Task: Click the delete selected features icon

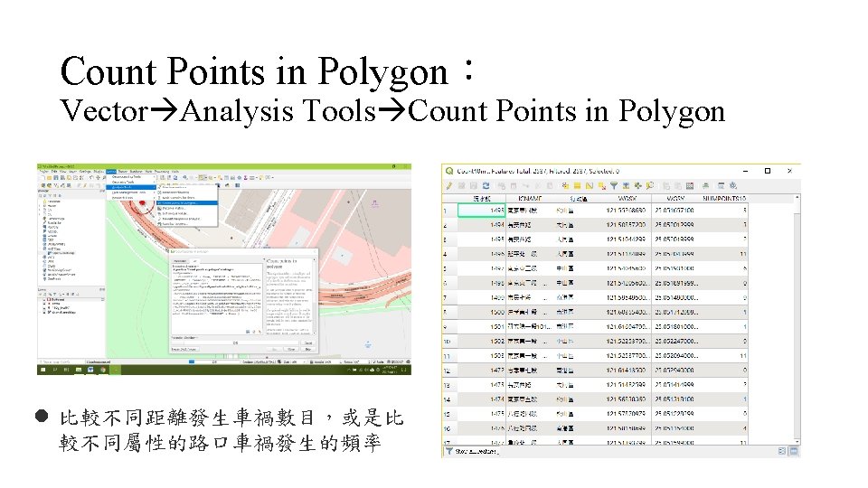Action: click(x=514, y=186)
